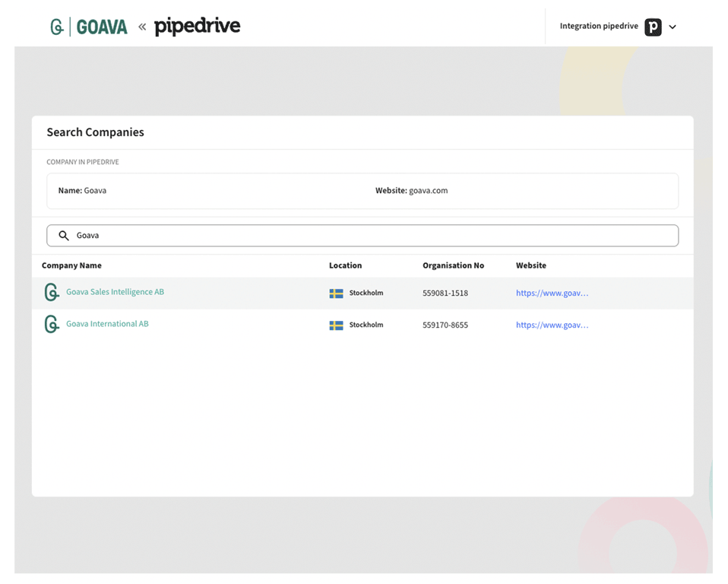This screenshot has width=728, height=584.
Task: Click Goava International AB logo icon
Action: [x=52, y=324]
